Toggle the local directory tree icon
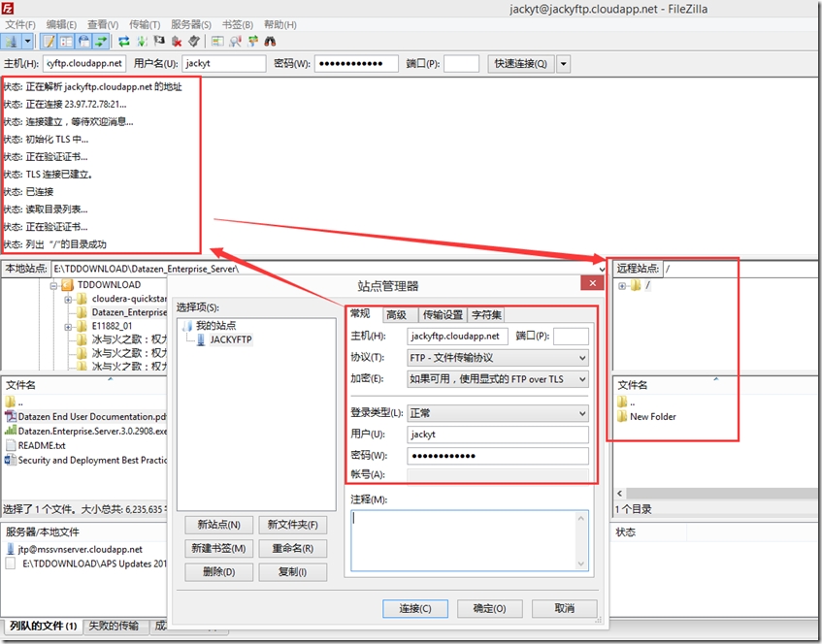The width and height of the screenshot is (822, 644). [66, 42]
